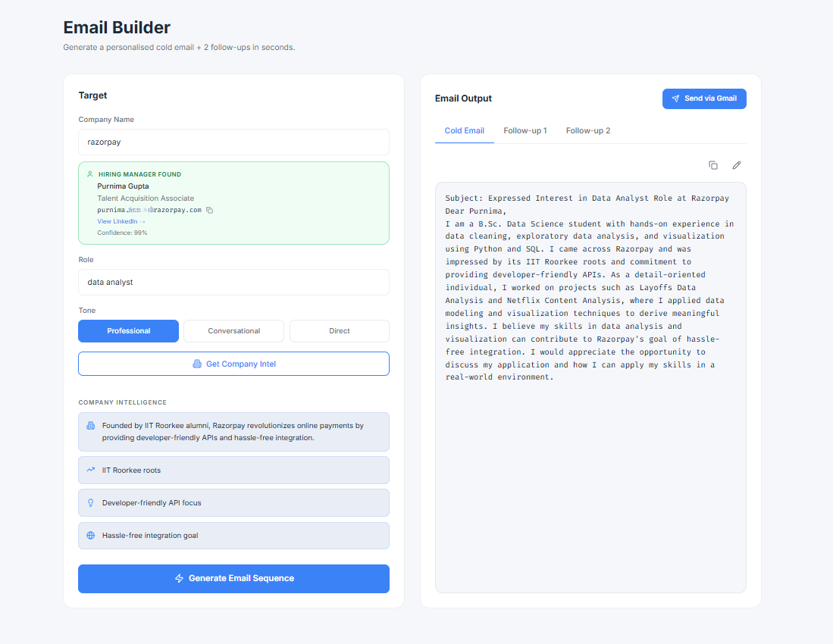833x644 pixels.
Task: Open the Follow-up 2 tab
Action: click(588, 130)
